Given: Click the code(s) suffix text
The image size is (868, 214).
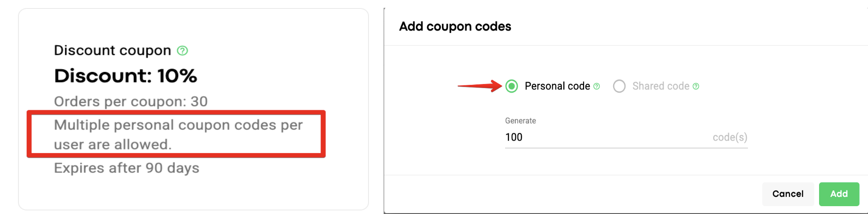Looking at the screenshot, I should [x=729, y=137].
